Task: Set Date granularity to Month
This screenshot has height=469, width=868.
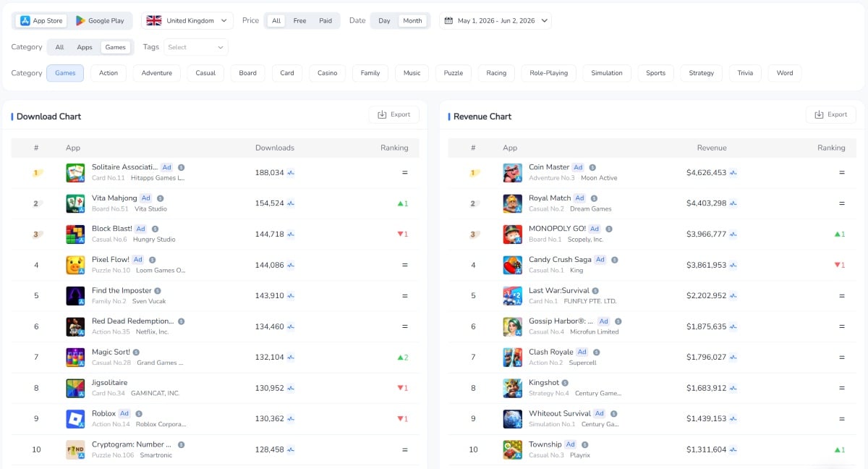Action: tap(412, 21)
